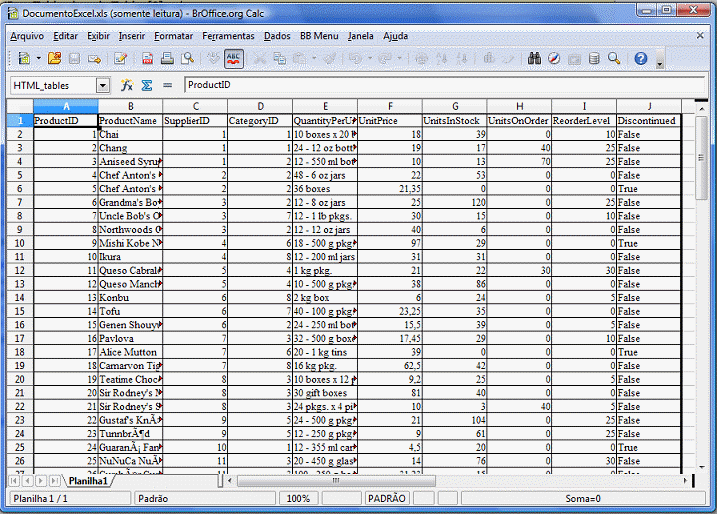
Task: Toggle Show Draw Functions icon
Action: (x=508, y=59)
